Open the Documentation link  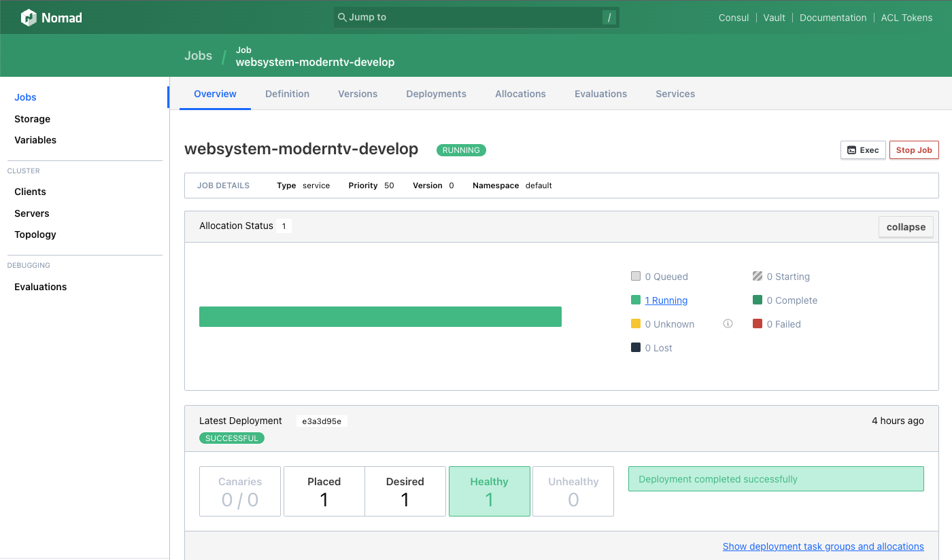[833, 18]
